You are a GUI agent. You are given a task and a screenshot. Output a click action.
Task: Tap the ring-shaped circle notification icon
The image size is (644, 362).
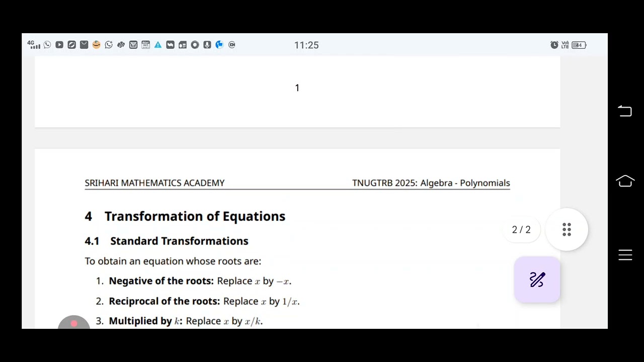click(x=195, y=45)
